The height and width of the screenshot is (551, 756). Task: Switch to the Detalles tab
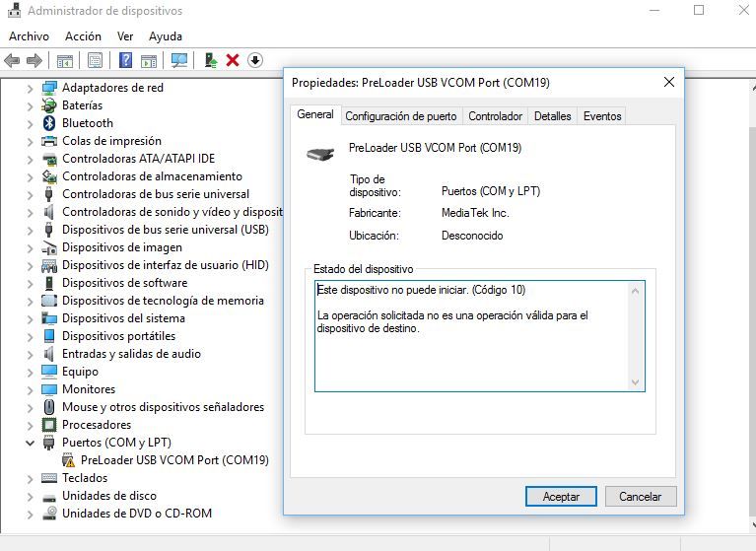point(553,116)
